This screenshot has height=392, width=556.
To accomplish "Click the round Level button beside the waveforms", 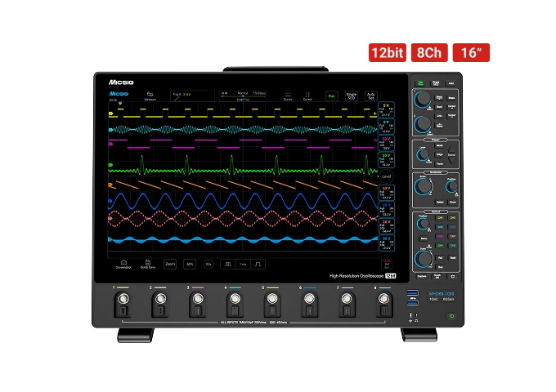I will click(387, 176).
